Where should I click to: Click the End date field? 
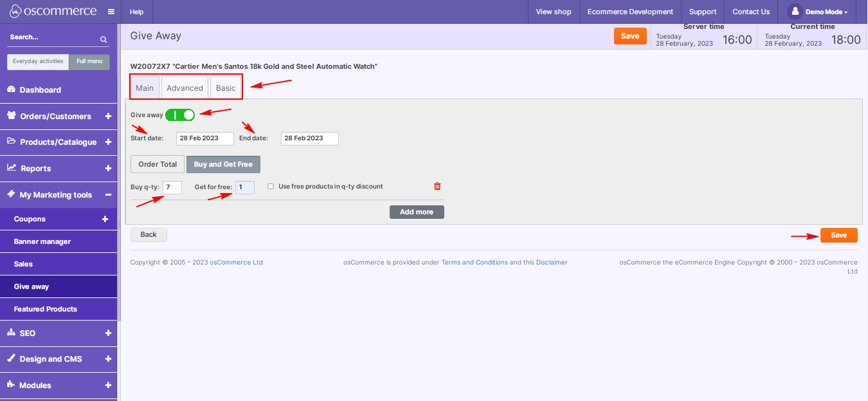click(x=310, y=138)
